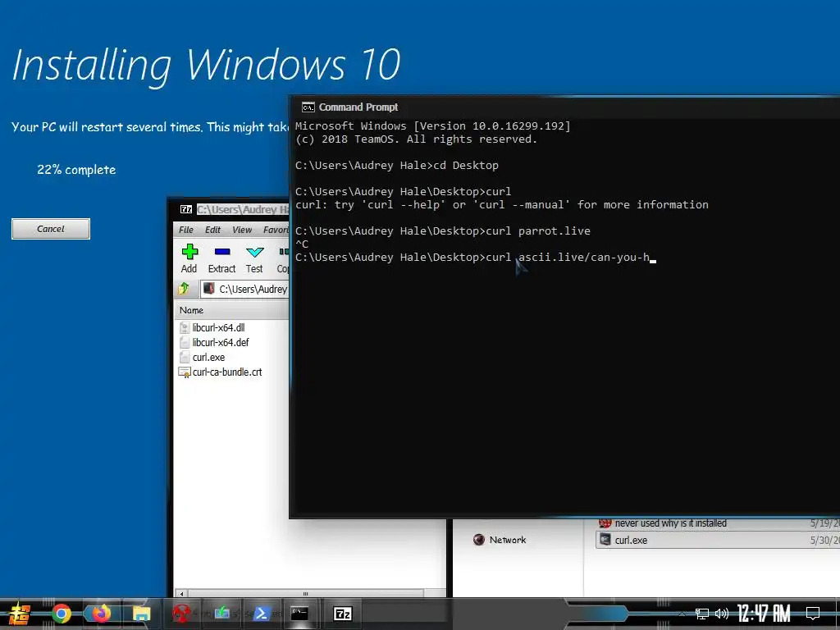Image resolution: width=840 pixels, height=630 pixels.
Task: Select libcurl-x64.dll in 7-Zip list
Action: pyautogui.click(x=218, y=327)
